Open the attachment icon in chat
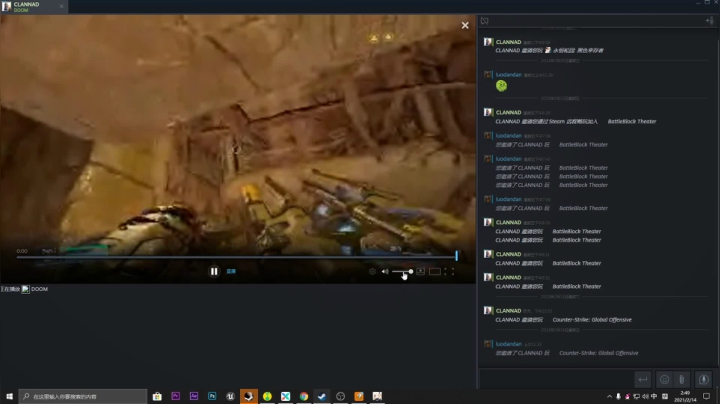Screen dimensions: 720x404 click(x=681, y=379)
